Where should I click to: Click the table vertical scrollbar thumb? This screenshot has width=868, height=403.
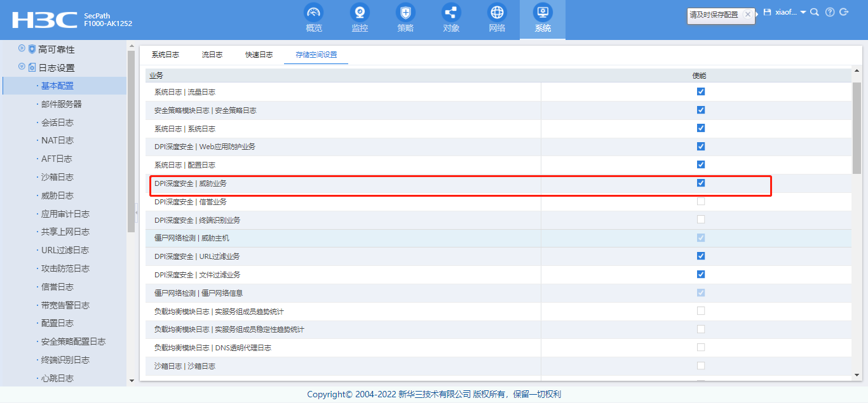(857, 127)
